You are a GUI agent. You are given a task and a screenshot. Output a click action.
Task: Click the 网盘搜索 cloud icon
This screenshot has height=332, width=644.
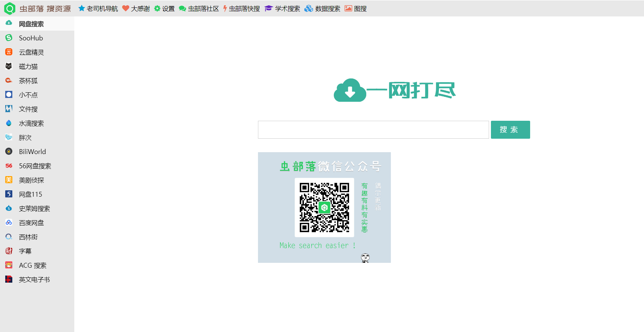click(9, 23)
